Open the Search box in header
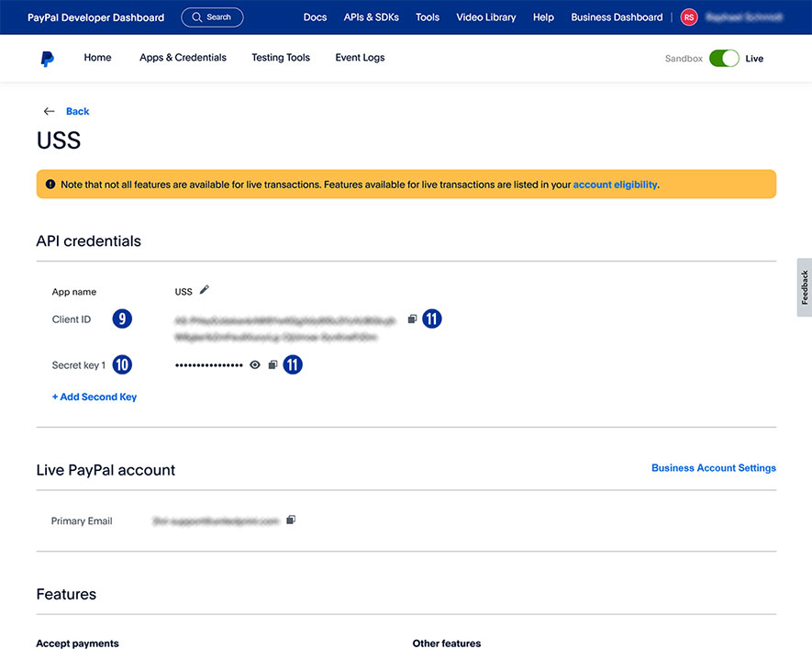Viewport: 812px width, 649px height. click(212, 17)
